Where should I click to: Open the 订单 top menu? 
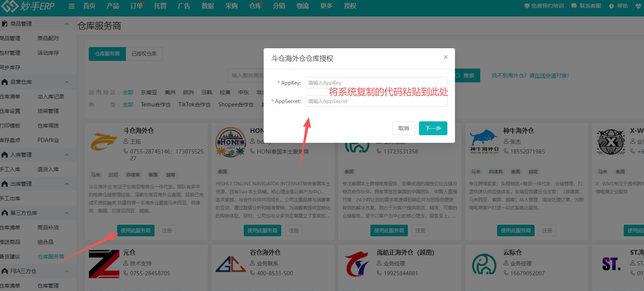click(137, 6)
